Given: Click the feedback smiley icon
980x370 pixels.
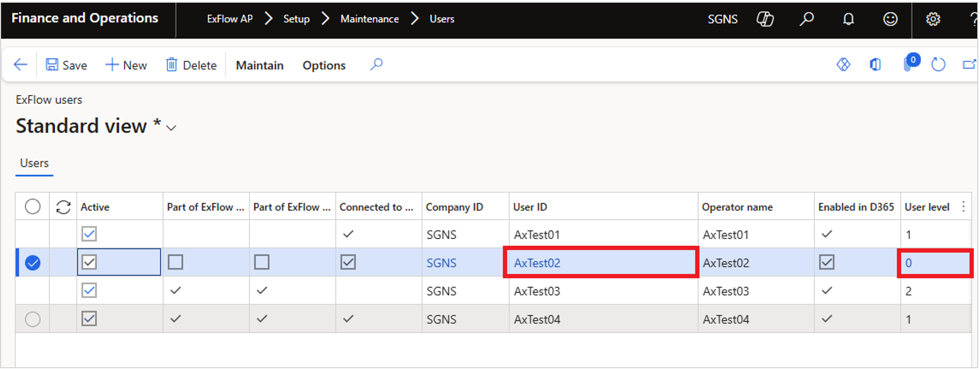Looking at the screenshot, I should (891, 19).
